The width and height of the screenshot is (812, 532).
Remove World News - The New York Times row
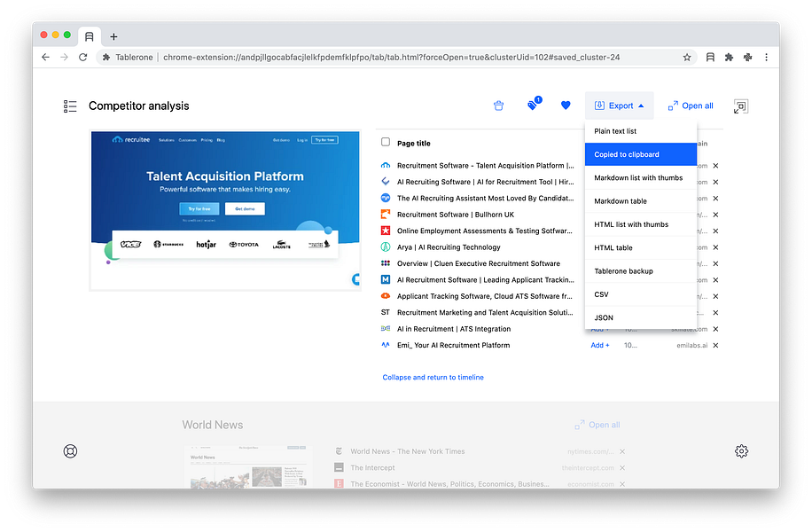click(622, 451)
